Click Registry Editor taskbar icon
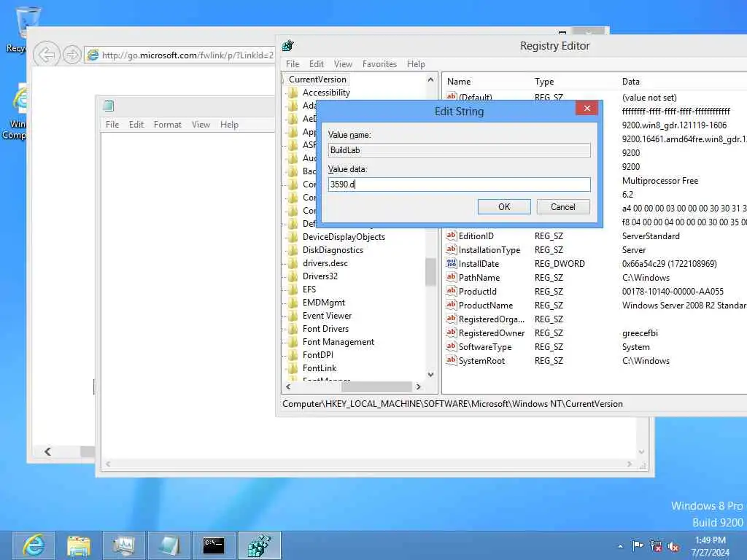The width and height of the screenshot is (747, 560). coord(259,545)
